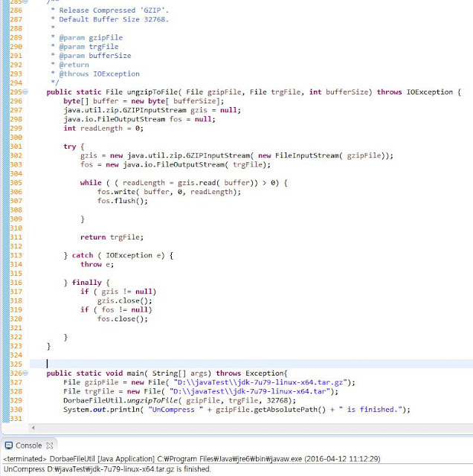The height and width of the screenshot is (476, 473).
Task: Click 'if ( gzis != null)' condition
Action: coord(118,292)
